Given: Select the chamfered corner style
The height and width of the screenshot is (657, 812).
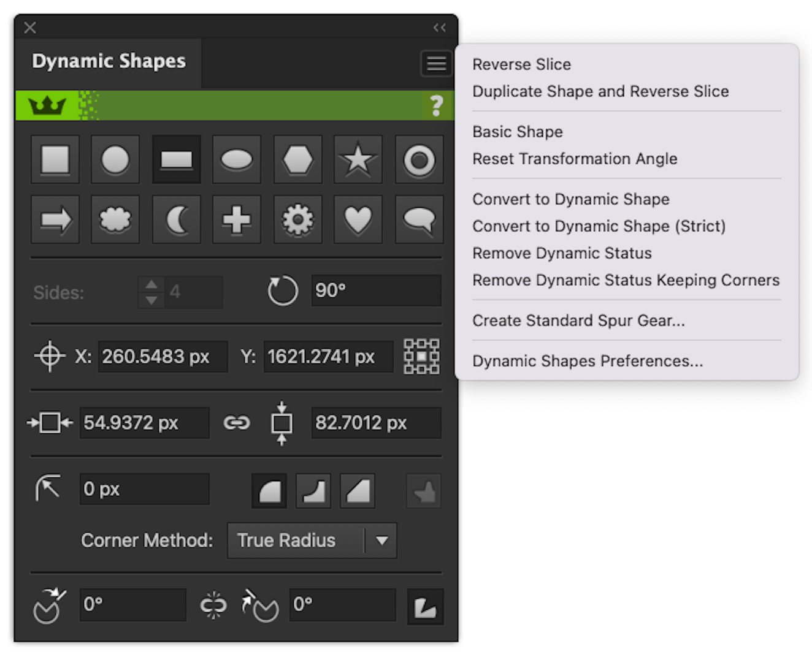Looking at the screenshot, I should pyautogui.click(x=358, y=490).
